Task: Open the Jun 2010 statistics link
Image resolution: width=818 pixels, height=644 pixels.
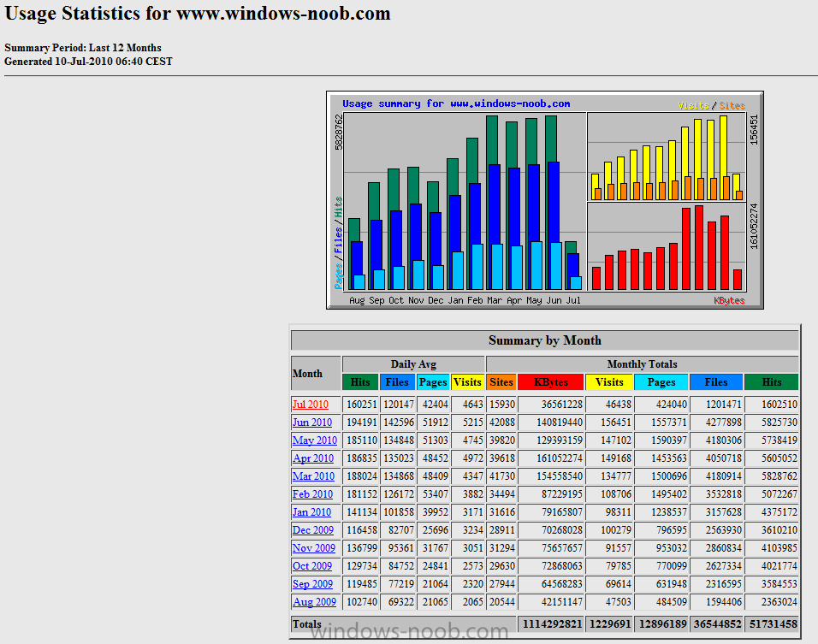Action: pyautogui.click(x=312, y=422)
